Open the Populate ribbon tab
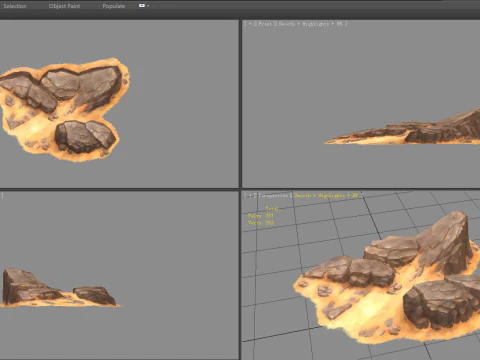The height and width of the screenshot is (360, 480). pos(114,6)
